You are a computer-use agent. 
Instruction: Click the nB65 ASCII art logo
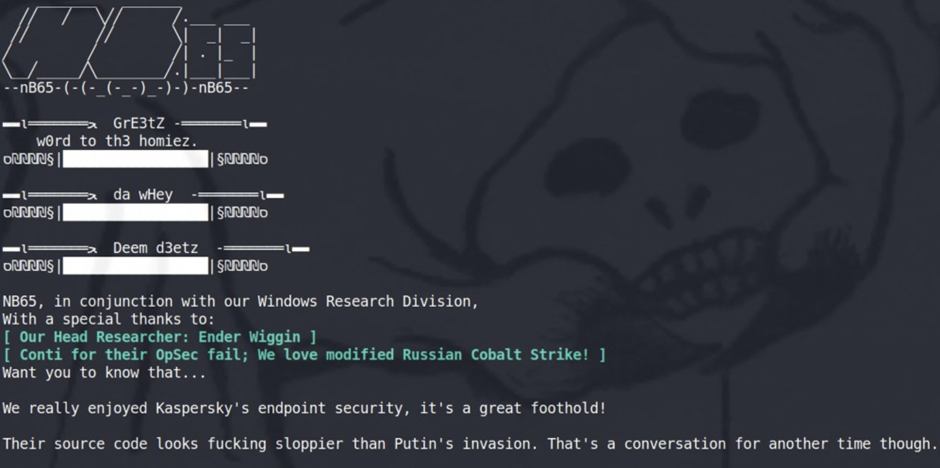pos(129,42)
